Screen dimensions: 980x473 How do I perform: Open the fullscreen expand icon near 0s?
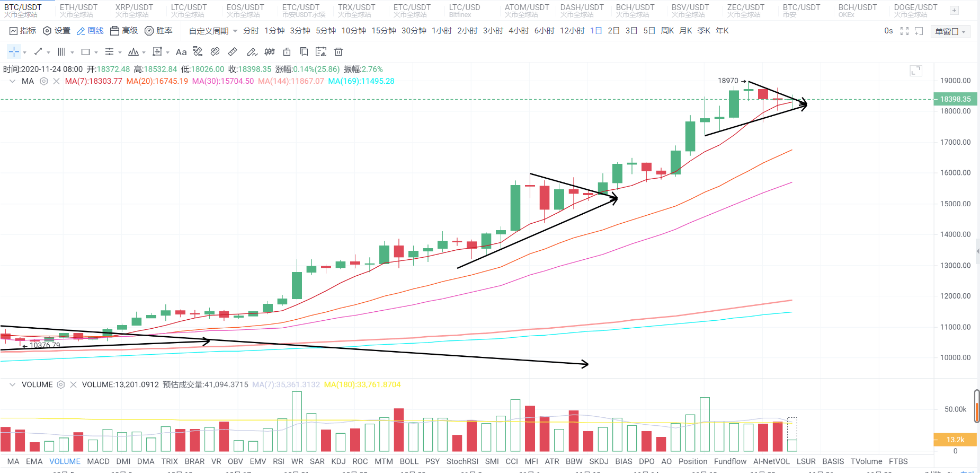click(x=904, y=31)
